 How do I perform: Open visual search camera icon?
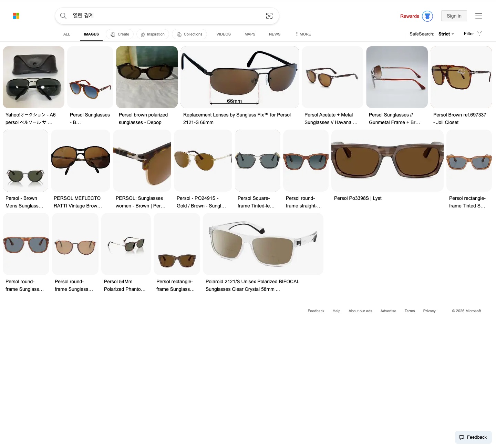click(269, 16)
